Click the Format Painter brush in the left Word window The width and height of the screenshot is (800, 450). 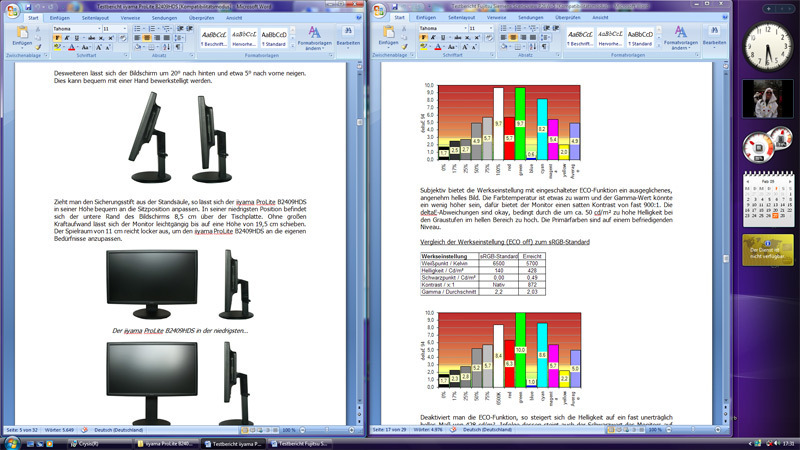click(x=38, y=47)
